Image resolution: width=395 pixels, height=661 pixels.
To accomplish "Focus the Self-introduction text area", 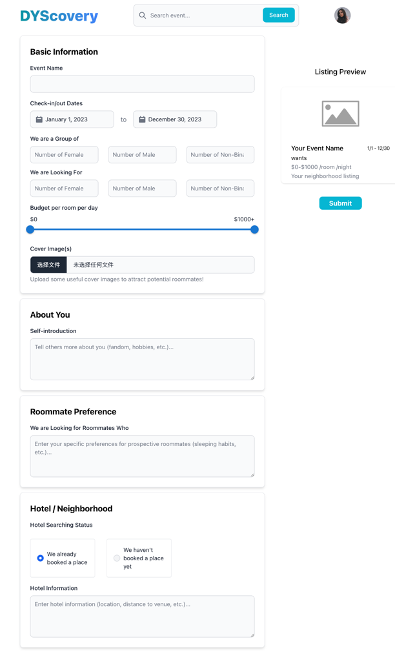I will coord(142,359).
